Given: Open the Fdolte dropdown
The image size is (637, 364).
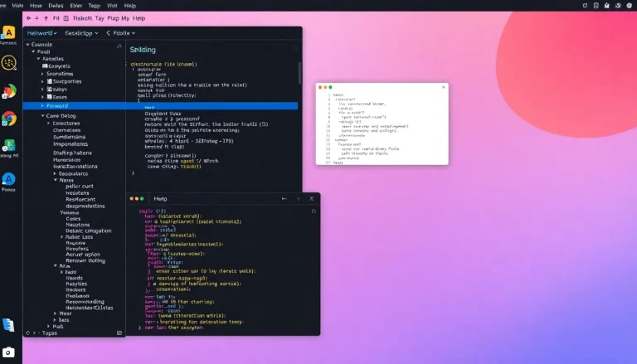Looking at the screenshot, I should pos(120,33).
